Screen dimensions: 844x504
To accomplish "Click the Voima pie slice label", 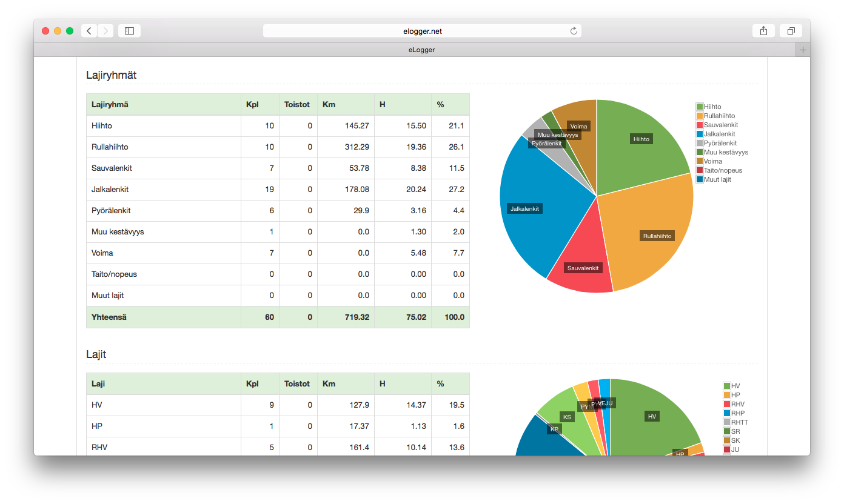I will point(578,126).
